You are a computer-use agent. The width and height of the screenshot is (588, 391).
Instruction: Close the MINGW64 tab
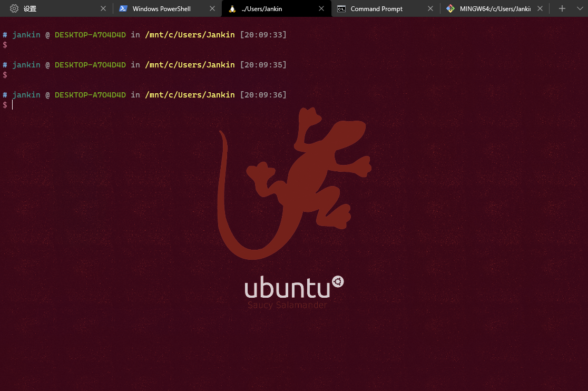pyautogui.click(x=540, y=8)
